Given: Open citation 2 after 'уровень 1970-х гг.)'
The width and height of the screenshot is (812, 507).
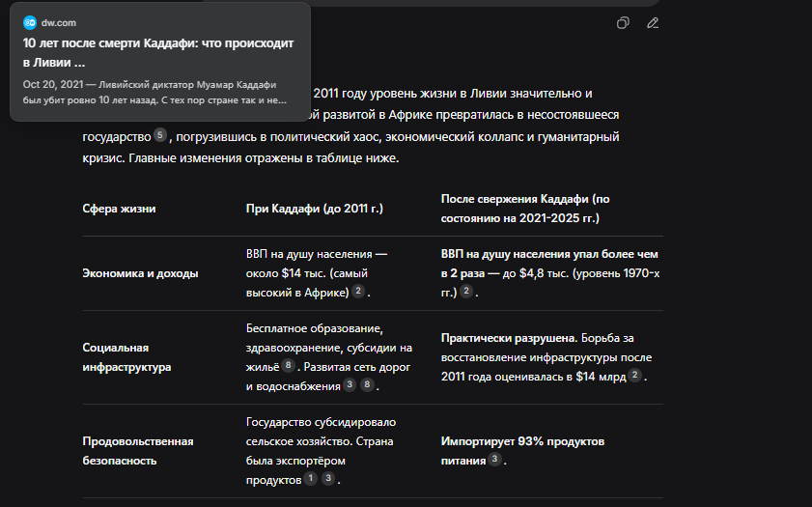Looking at the screenshot, I should [x=466, y=292].
